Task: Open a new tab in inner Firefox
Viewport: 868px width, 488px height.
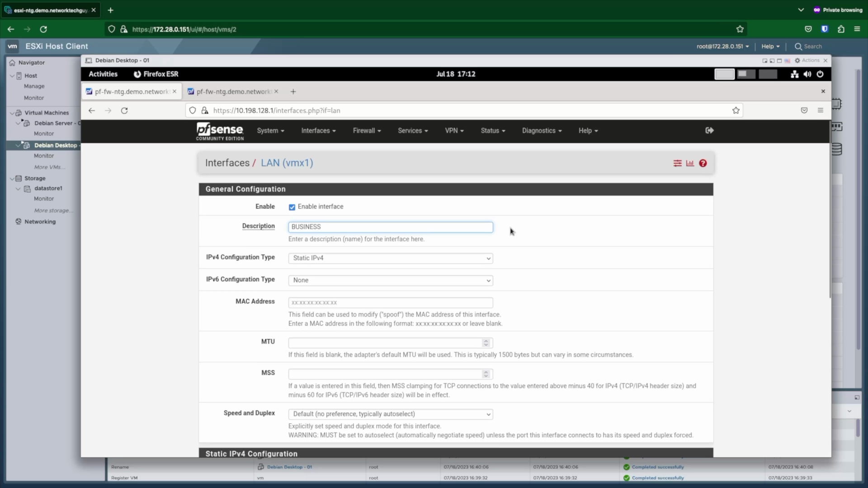Action: (293, 92)
